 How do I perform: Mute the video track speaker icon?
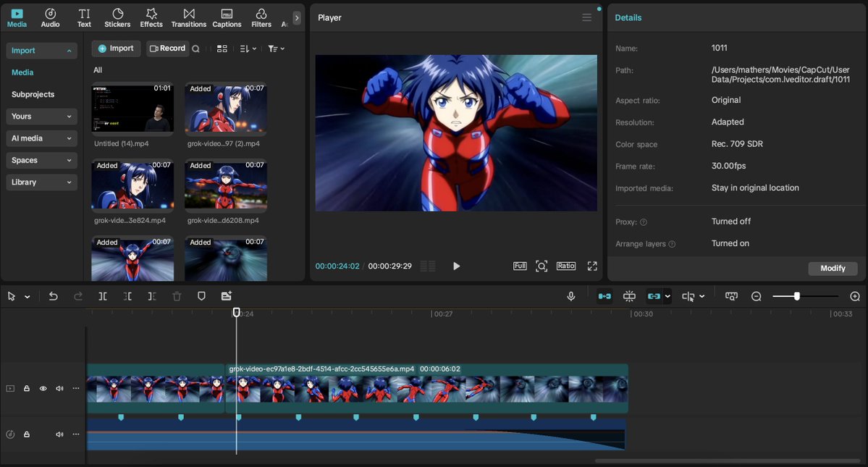click(59, 389)
